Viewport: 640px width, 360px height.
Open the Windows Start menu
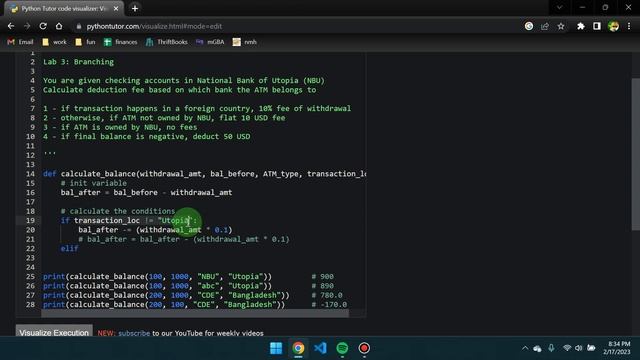click(276, 348)
